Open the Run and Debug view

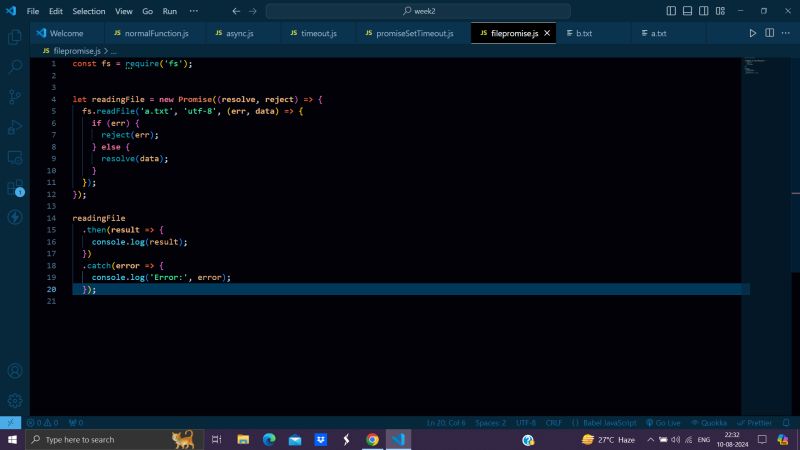[x=15, y=127]
